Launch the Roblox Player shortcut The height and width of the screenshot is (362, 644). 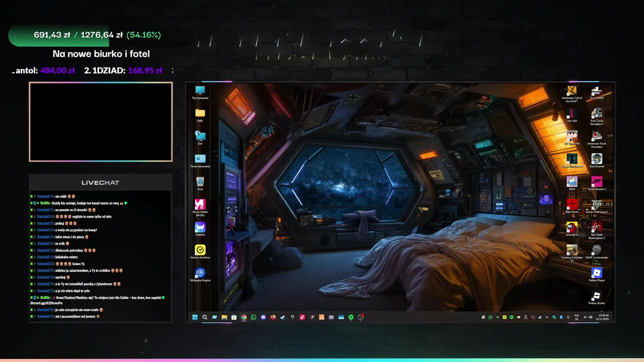point(597,275)
